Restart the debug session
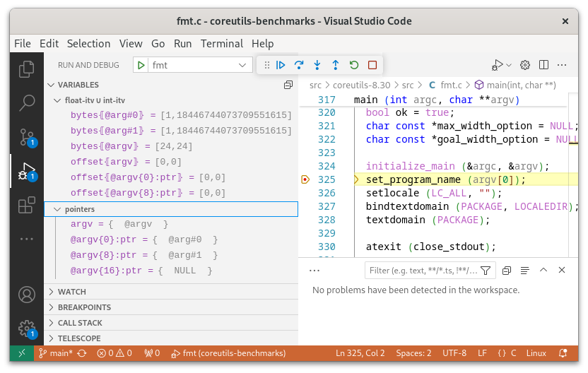Viewport: 588px width, 373px height. click(354, 65)
